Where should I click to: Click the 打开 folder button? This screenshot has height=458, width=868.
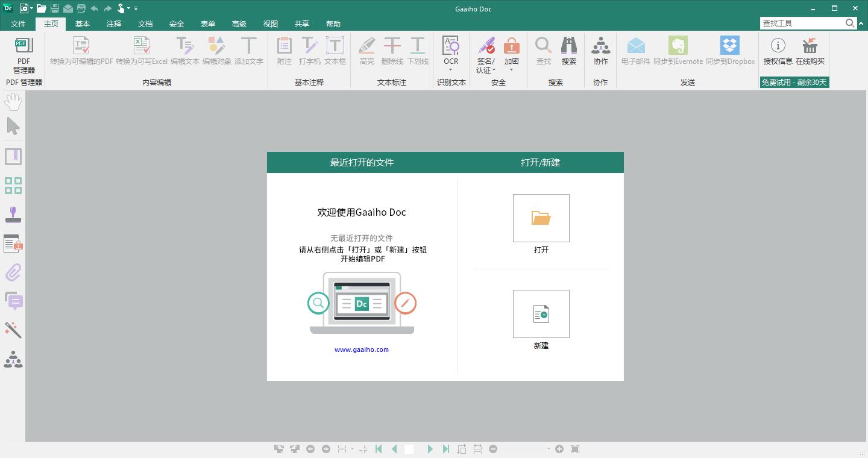(x=541, y=218)
